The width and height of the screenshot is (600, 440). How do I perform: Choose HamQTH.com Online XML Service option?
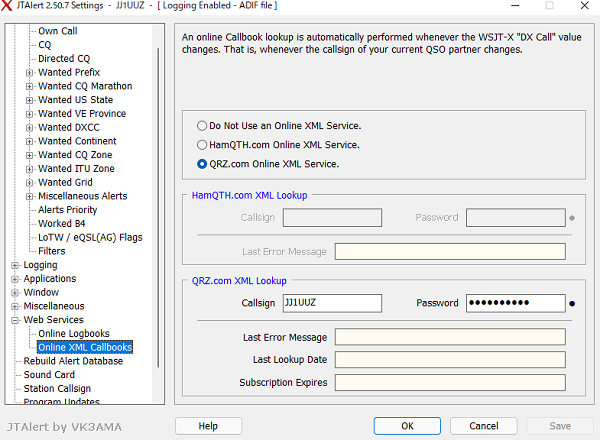coord(202,145)
